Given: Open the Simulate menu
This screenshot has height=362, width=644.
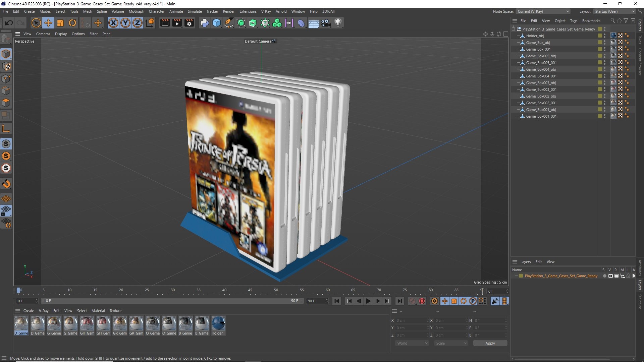Looking at the screenshot, I should tap(195, 11).
